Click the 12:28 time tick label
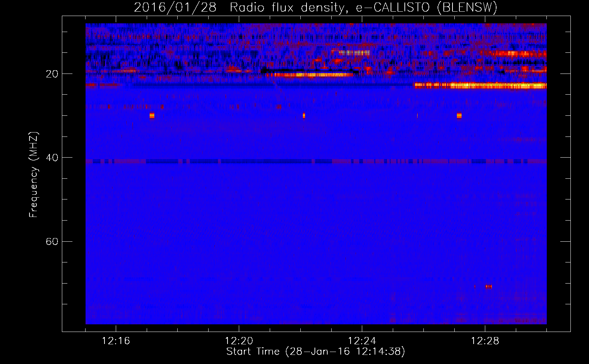 [485, 341]
